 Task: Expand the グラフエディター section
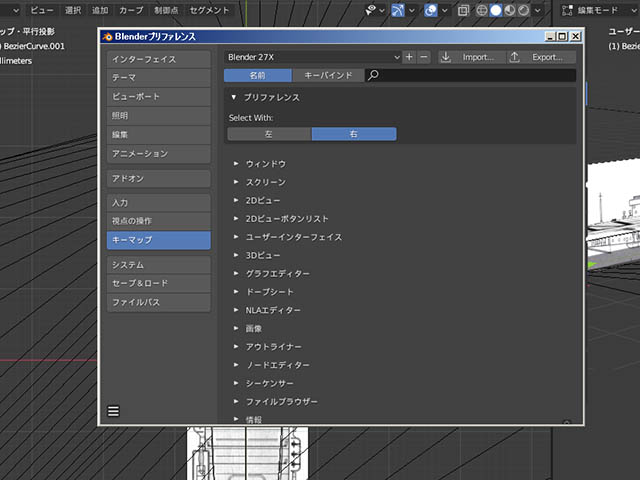pos(236,273)
